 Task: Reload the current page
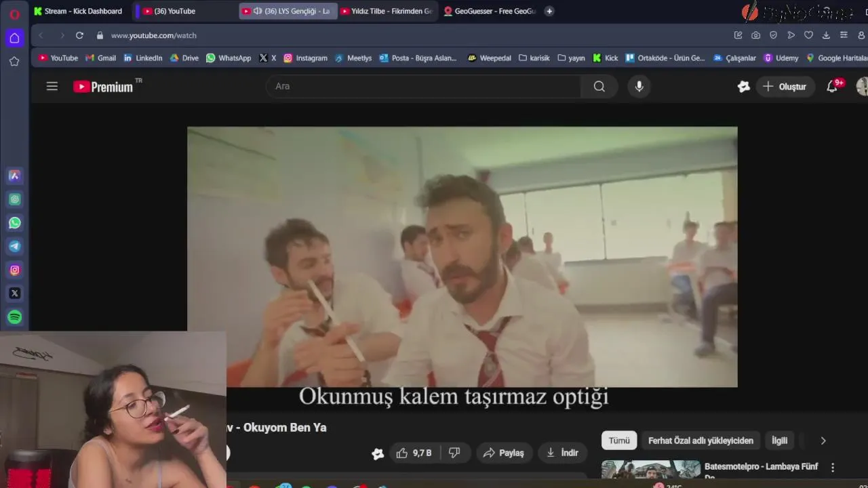coord(79,35)
